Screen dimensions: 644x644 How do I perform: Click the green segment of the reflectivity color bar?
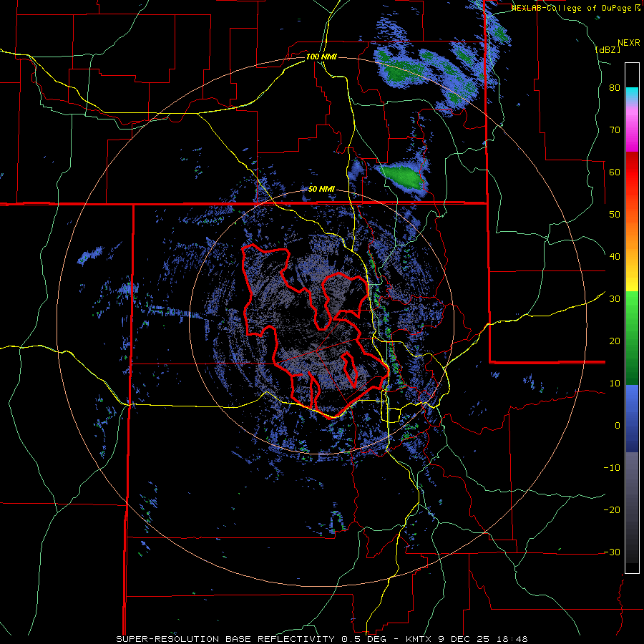[632, 338]
